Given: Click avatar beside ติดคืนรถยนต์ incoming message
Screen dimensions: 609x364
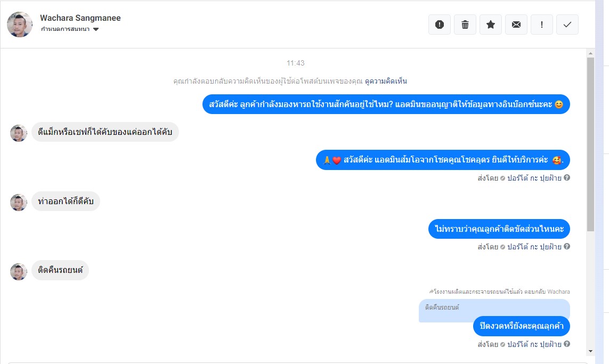Looking at the screenshot, I should 19,272.
